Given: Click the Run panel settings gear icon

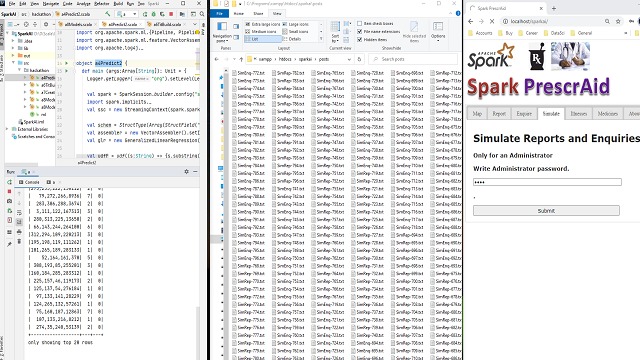Looking at the screenshot, I should (x=187, y=171).
